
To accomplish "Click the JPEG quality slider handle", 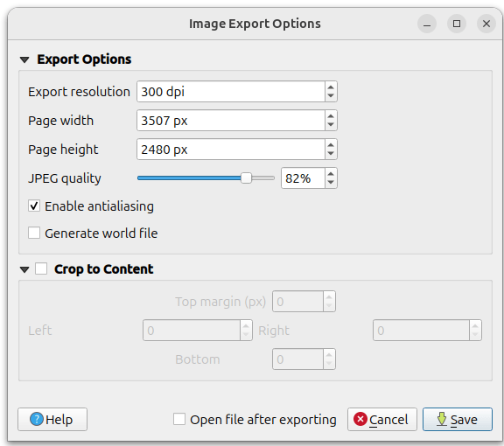I will tap(246, 178).
